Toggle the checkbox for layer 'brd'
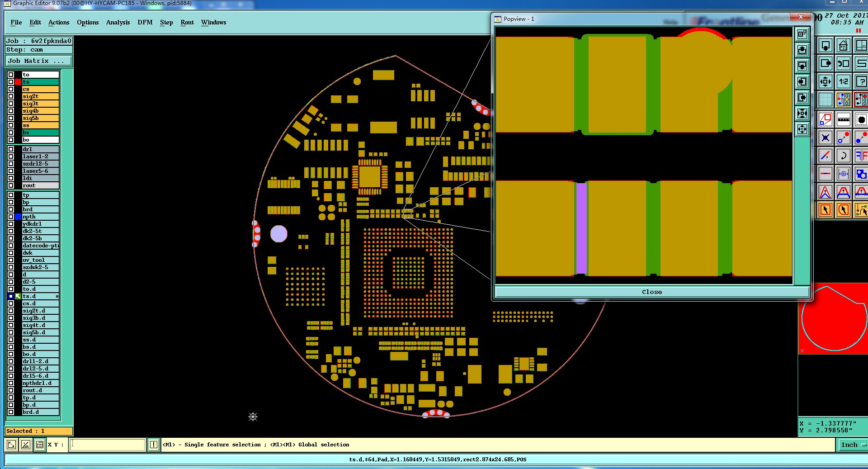This screenshot has width=868, height=469. (x=11, y=209)
